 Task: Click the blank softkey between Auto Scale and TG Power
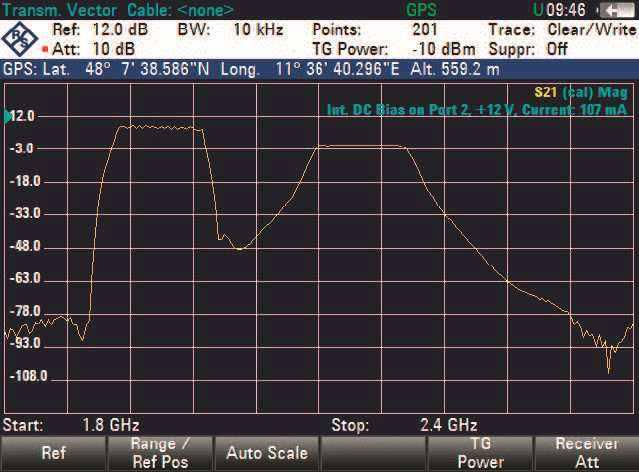click(x=372, y=453)
